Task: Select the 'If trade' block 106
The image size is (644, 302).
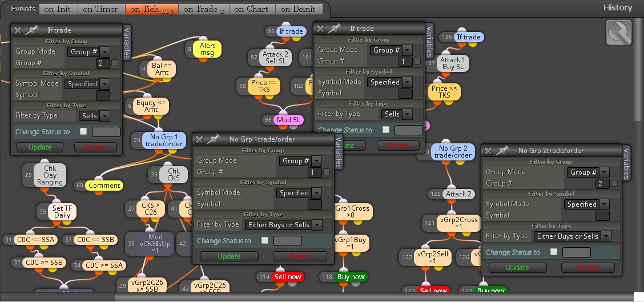Action: pos(469,37)
